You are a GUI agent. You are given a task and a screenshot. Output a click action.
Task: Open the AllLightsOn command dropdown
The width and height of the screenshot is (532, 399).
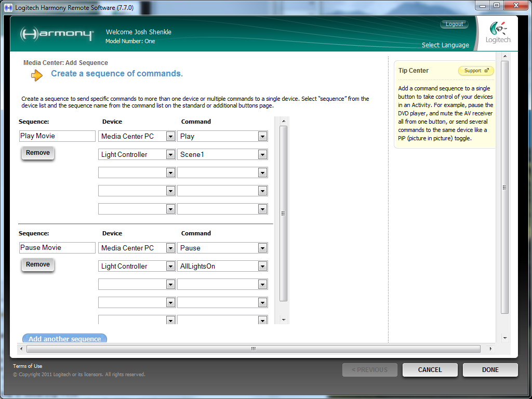222,267
